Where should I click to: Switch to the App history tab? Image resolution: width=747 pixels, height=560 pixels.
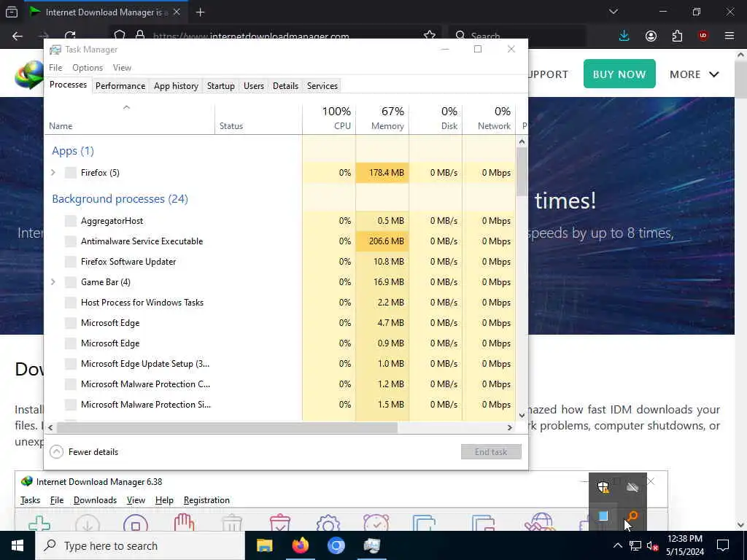click(x=176, y=86)
